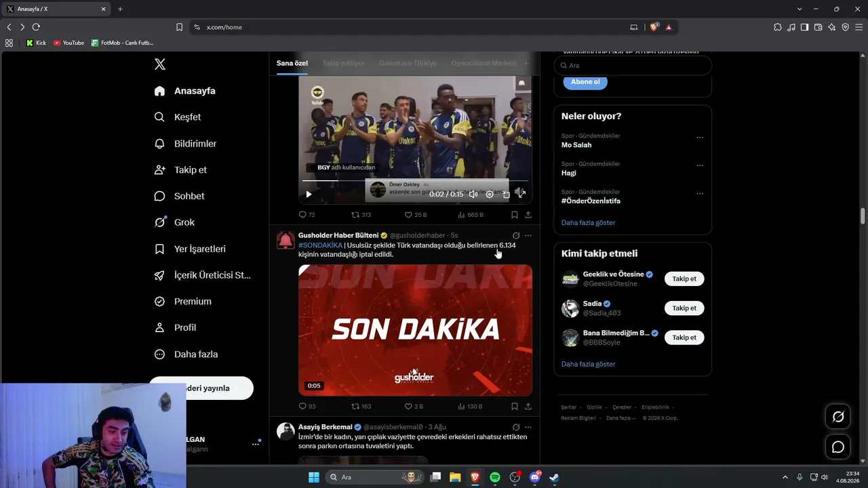Click the X logo in sidebar
The height and width of the screenshot is (488, 868).
point(160,64)
